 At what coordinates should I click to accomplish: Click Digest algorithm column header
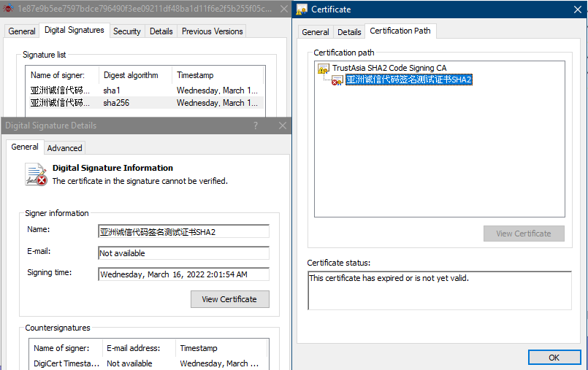(x=135, y=75)
